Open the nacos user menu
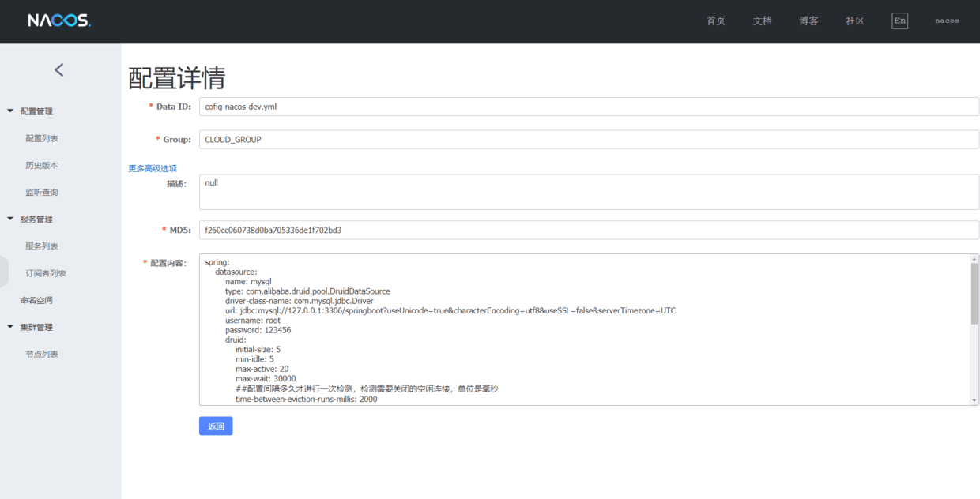This screenshot has height=499, width=980. coord(947,21)
